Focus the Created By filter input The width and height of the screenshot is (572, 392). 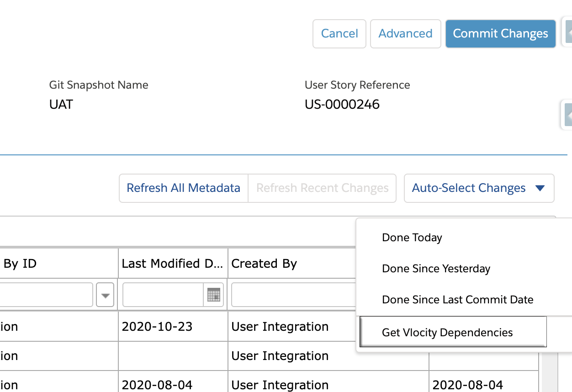pyautogui.click(x=293, y=295)
